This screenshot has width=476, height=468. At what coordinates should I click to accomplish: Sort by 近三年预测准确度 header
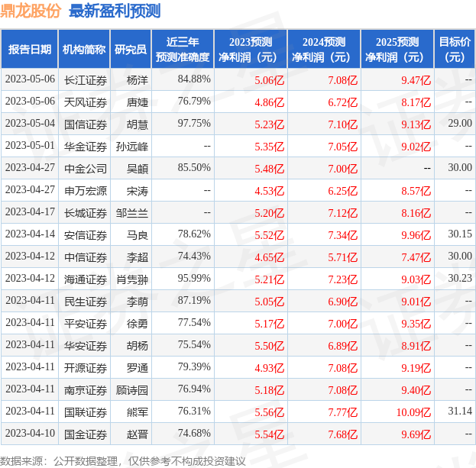click(x=182, y=49)
